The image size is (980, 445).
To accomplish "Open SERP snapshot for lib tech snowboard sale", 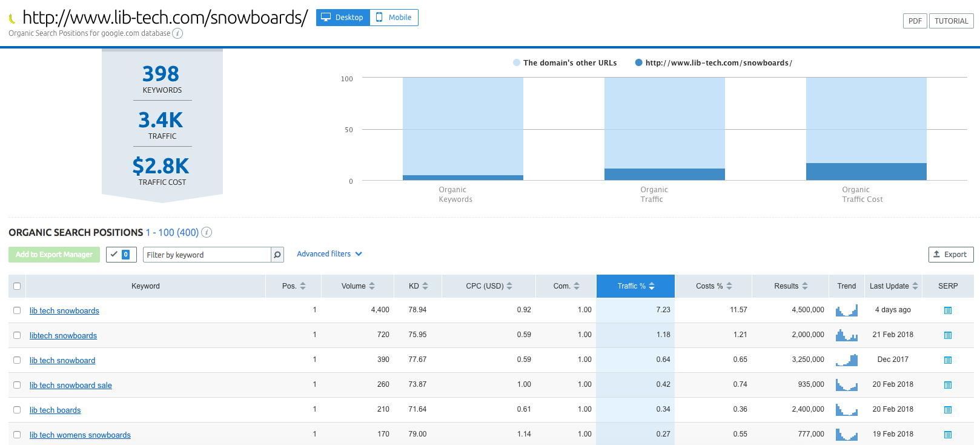I will point(948,385).
